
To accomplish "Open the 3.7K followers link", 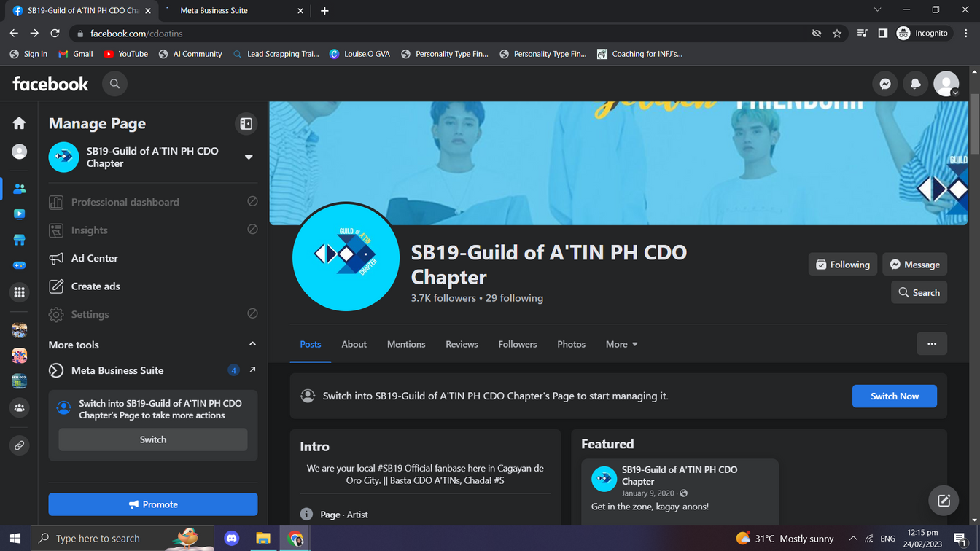I will [x=443, y=298].
